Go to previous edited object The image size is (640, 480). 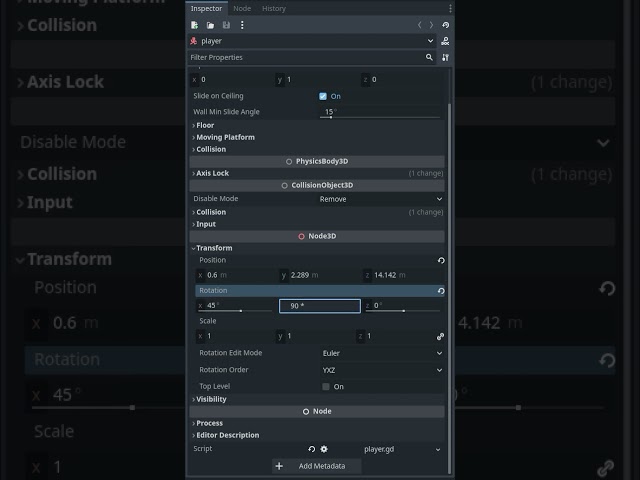pos(419,25)
